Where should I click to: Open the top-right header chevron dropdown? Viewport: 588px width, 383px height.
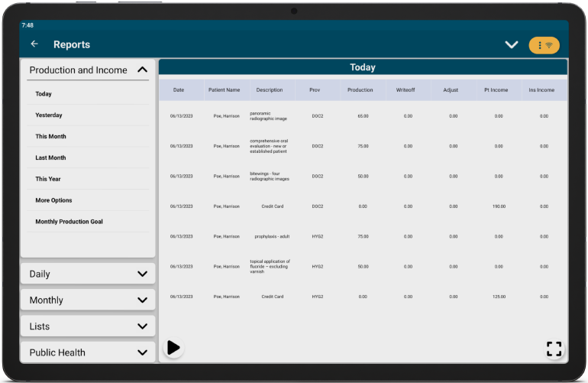pos(512,45)
